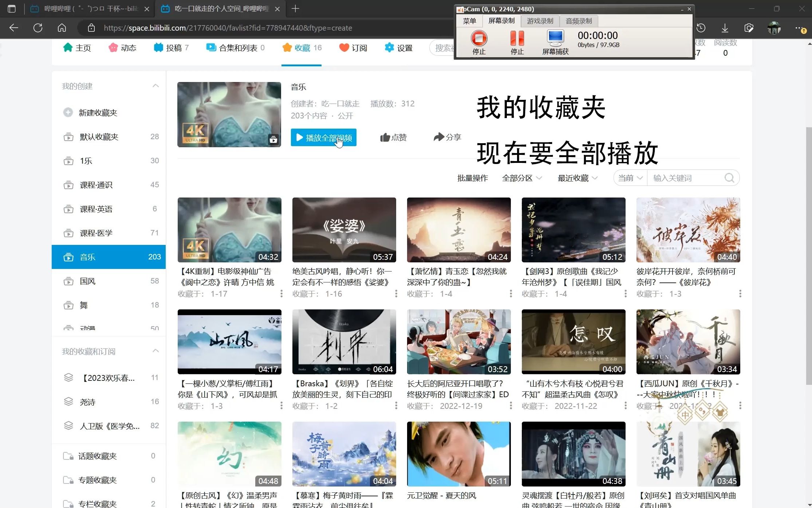Expand the 全部分区 dropdown
This screenshot has height=508, width=812.
522,178
